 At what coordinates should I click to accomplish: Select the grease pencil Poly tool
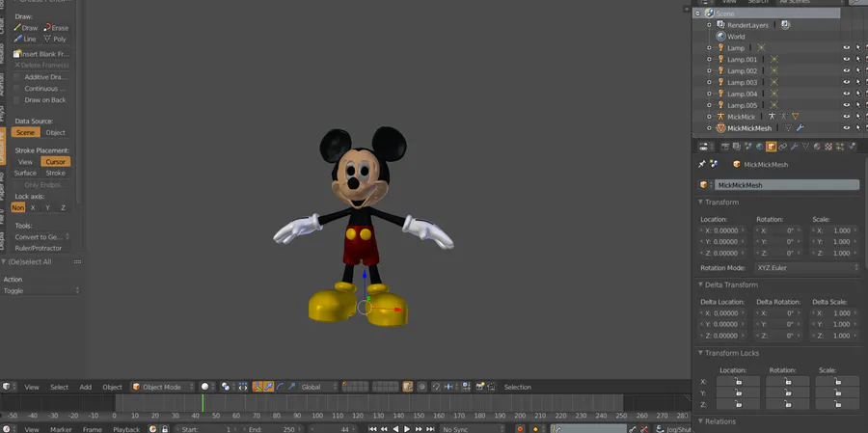[x=55, y=39]
